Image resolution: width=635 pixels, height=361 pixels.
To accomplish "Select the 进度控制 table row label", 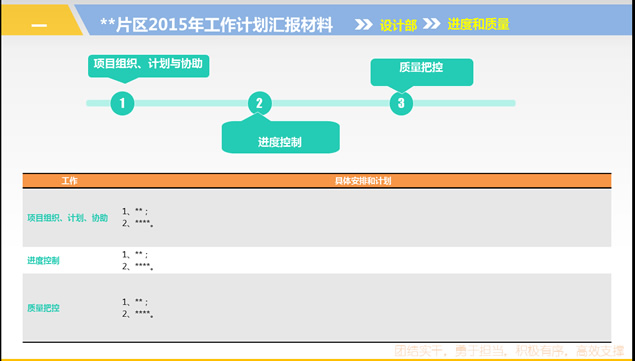I will [x=43, y=261].
